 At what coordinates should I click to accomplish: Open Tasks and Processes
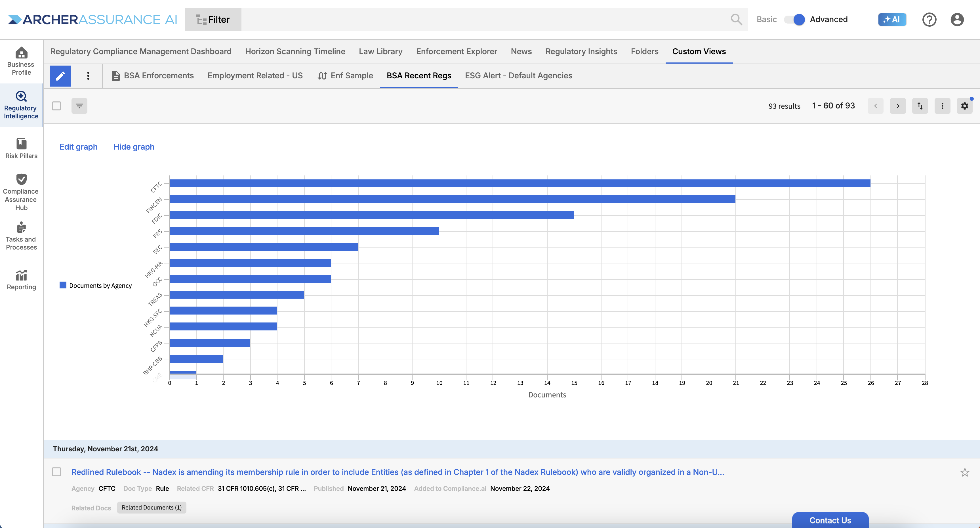click(21, 236)
